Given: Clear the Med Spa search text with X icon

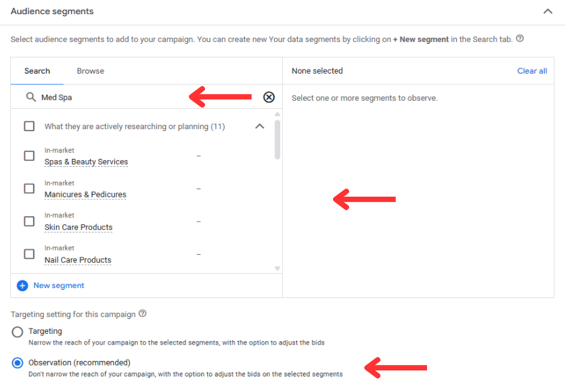Looking at the screenshot, I should coord(269,97).
